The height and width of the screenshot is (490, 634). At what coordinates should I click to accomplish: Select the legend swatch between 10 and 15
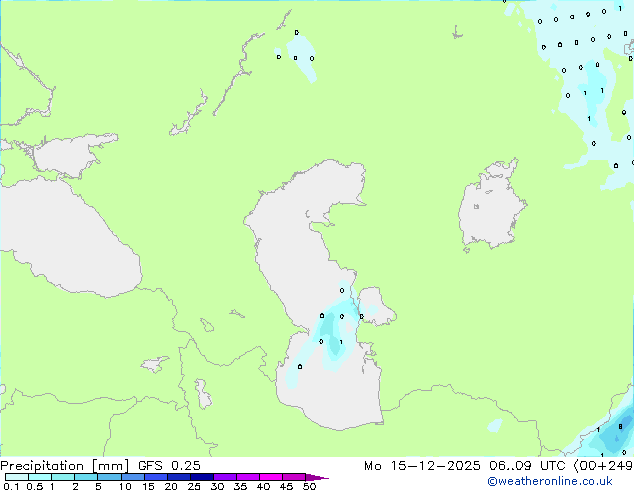point(133,477)
